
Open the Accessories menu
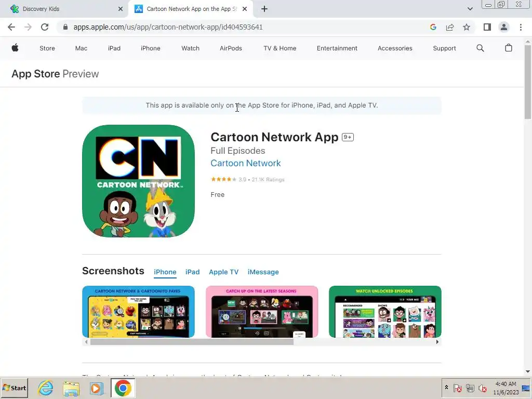pyautogui.click(x=395, y=48)
